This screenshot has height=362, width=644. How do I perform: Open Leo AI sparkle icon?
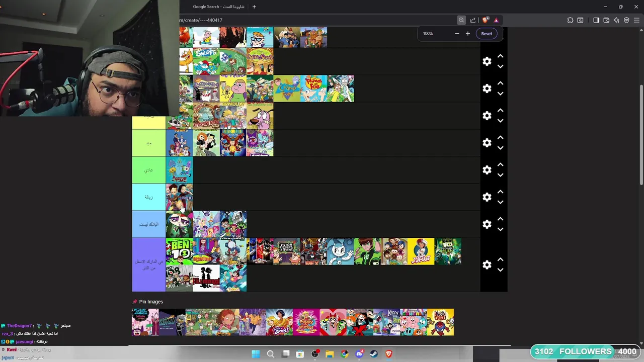point(616,20)
